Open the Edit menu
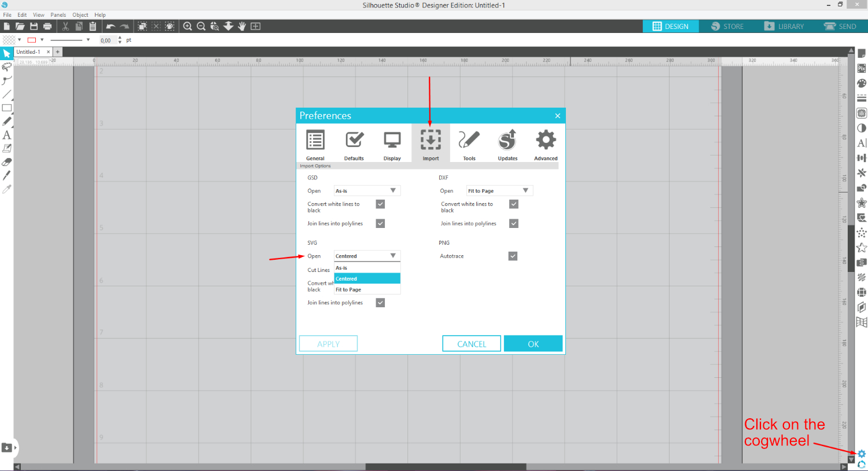The image size is (868, 471). coord(22,15)
